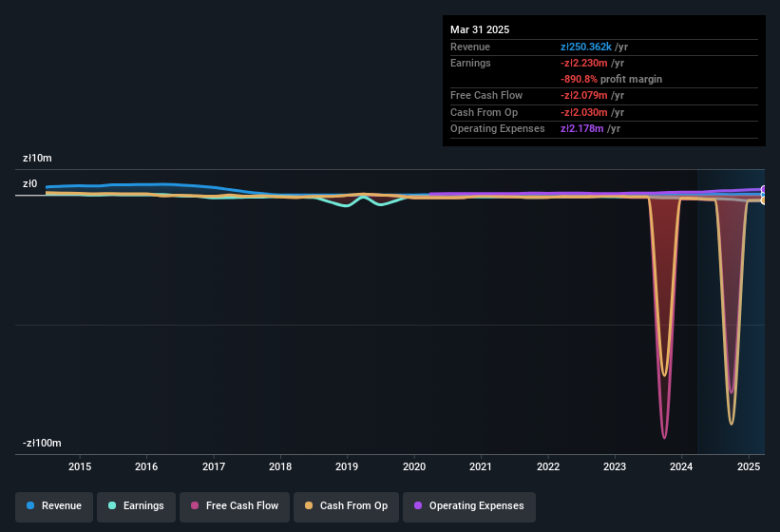Click the Mar 31 2025 tooltip date
The image size is (780, 532).
[x=480, y=29]
